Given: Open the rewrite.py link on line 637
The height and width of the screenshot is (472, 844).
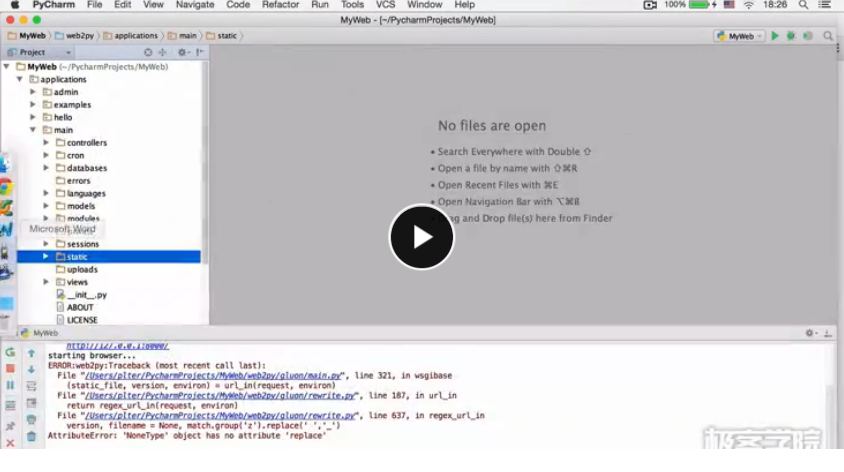Looking at the screenshot, I should click(221, 415).
